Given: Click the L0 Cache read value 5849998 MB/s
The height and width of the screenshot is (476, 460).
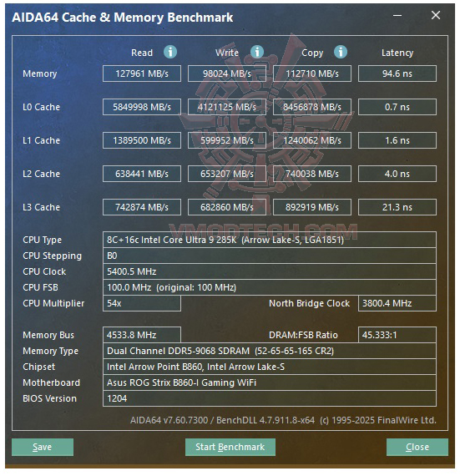Looking at the screenshot, I should tap(142, 107).
